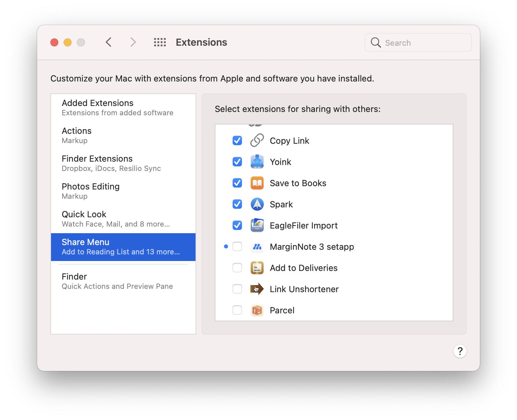Uncheck the Yoink checkbox

[237, 162]
